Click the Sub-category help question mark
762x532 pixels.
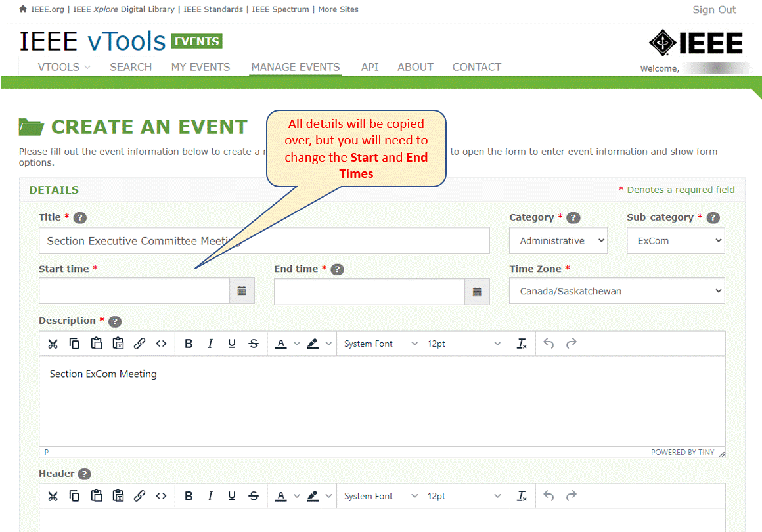(713, 217)
